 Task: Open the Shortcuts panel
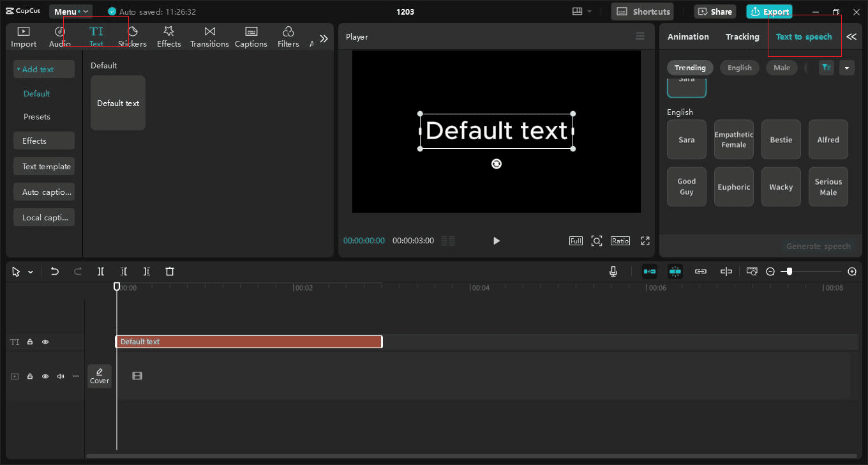643,11
